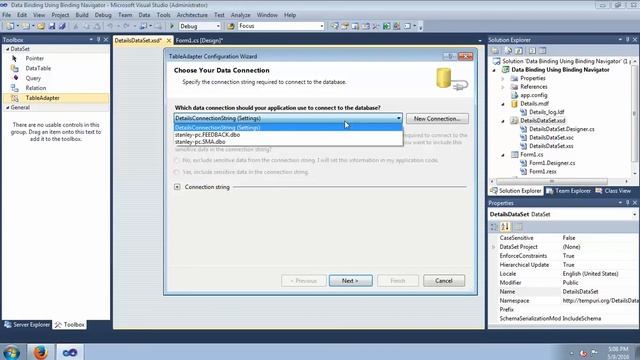Image resolution: width=640 pixels, height=360 pixels.
Task: Collapse the DetailsDataSet.xsd node
Action: (503, 121)
